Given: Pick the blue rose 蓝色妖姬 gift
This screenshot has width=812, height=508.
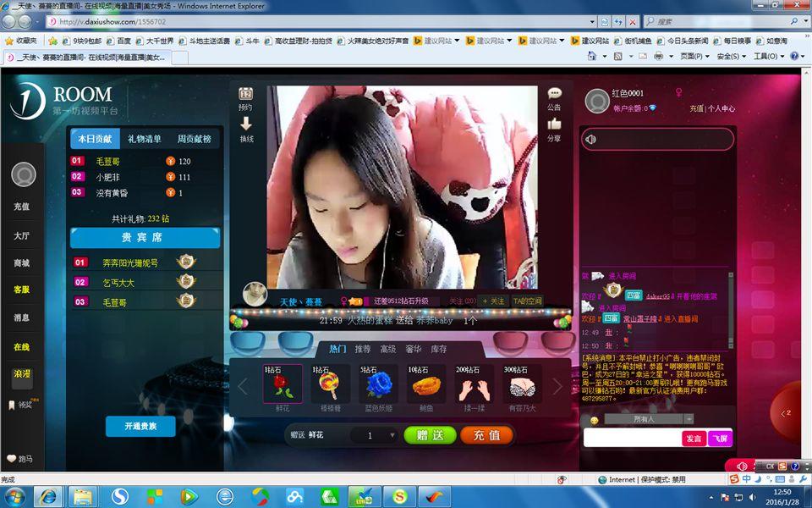Looking at the screenshot, I should pyautogui.click(x=378, y=384).
